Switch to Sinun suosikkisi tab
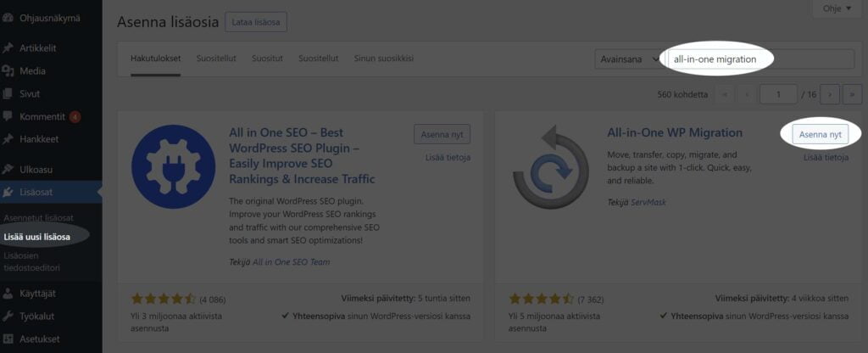 [x=384, y=59]
